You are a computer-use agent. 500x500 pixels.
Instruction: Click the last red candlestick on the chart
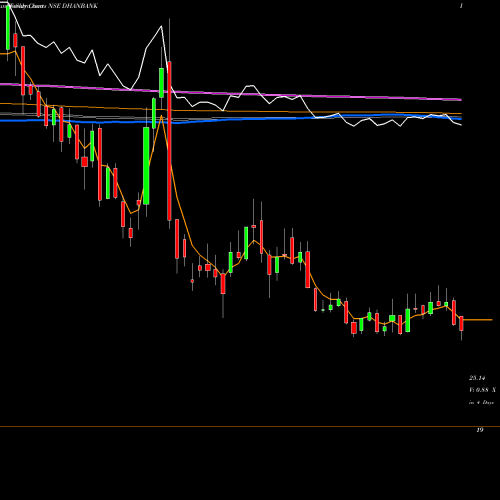coord(462,324)
